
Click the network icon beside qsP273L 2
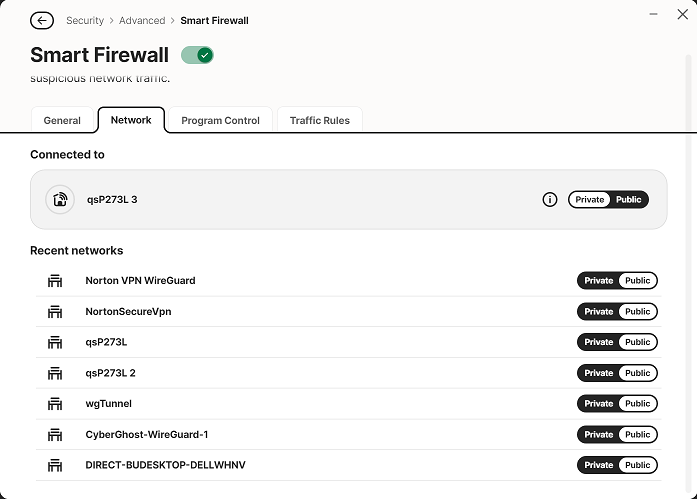pos(55,373)
